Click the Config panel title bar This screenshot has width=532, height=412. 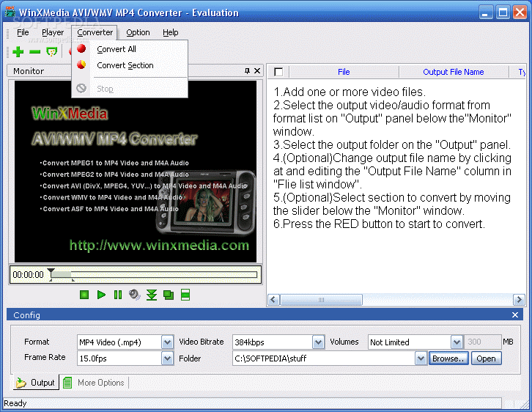(265, 315)
